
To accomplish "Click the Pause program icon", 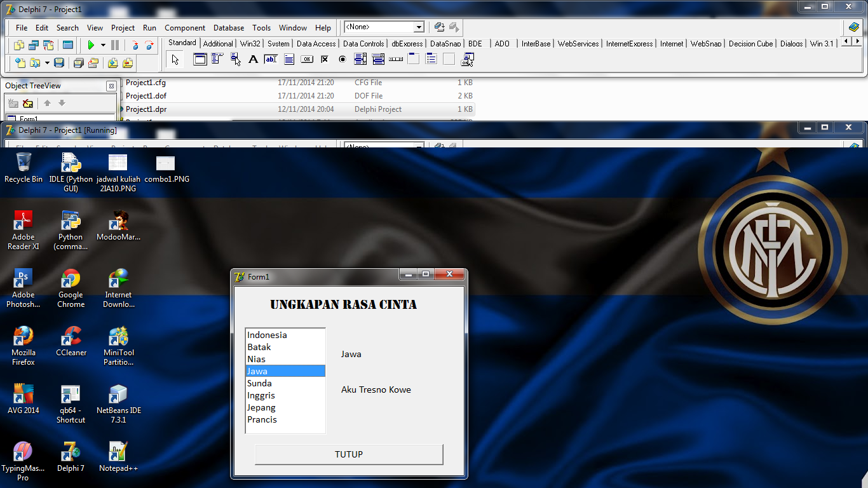I will tap(115, 45).
